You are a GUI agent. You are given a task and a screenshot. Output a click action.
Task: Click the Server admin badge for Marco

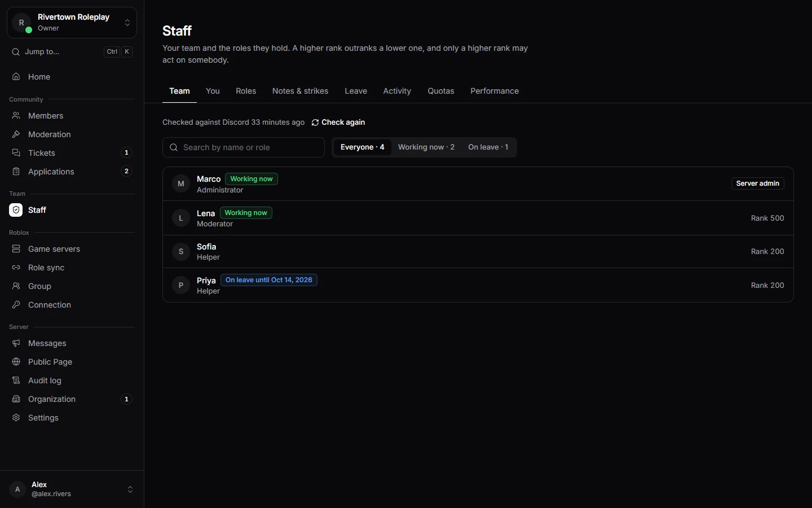(758, 183)
